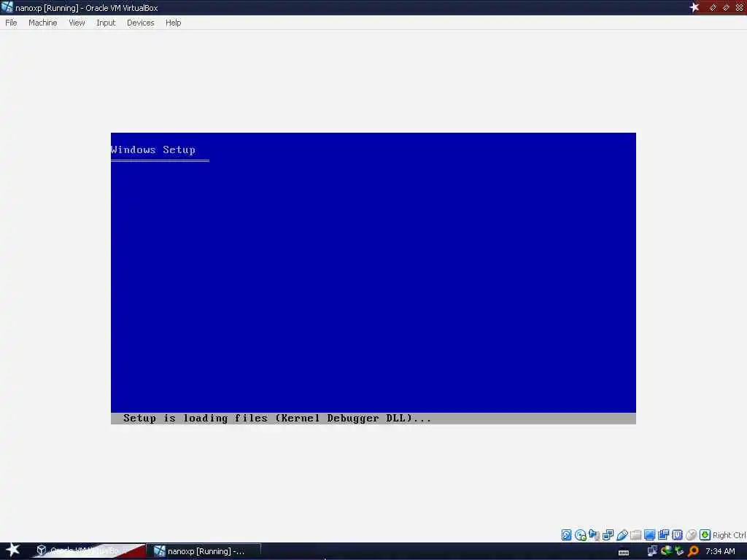This screenshot has height=560, width=747.
Task: Click the shared folders indicator icon
Action: 635,534
